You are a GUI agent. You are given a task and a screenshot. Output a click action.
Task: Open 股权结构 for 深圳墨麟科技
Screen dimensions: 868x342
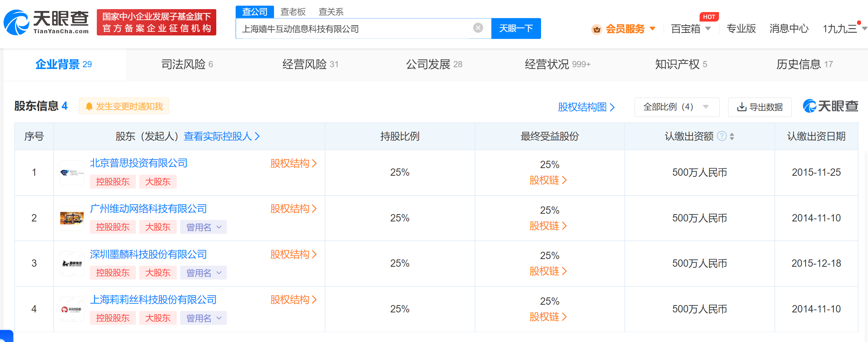point(293,254)
